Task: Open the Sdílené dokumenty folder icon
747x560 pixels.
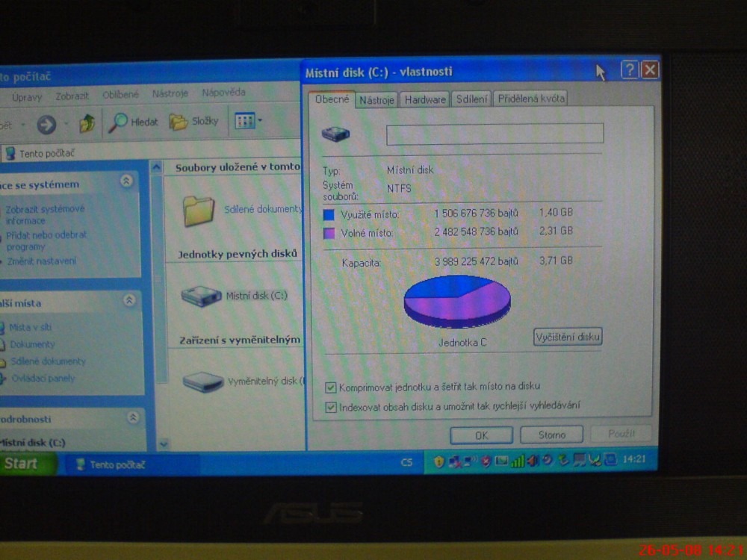Action: (199, 211)
